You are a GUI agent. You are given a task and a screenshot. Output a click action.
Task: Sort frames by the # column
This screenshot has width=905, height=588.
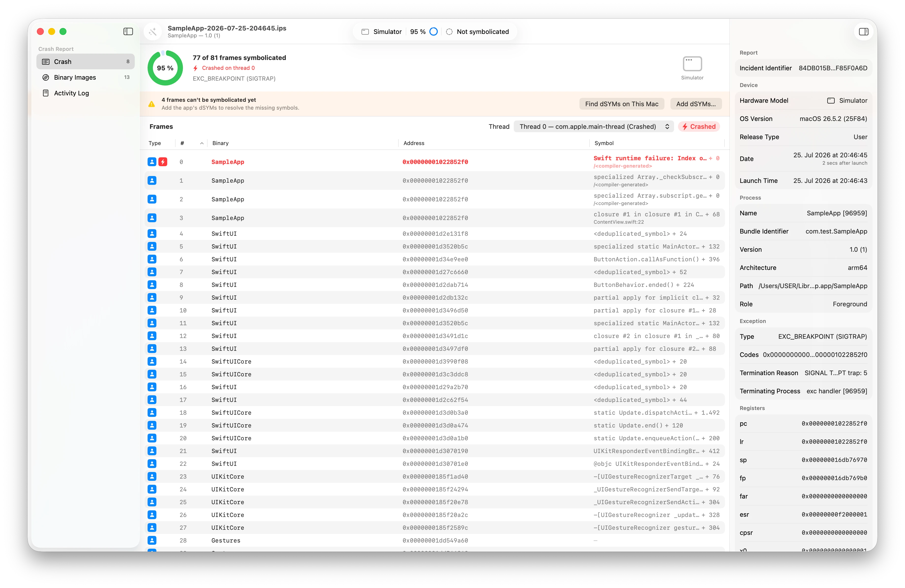191,143
